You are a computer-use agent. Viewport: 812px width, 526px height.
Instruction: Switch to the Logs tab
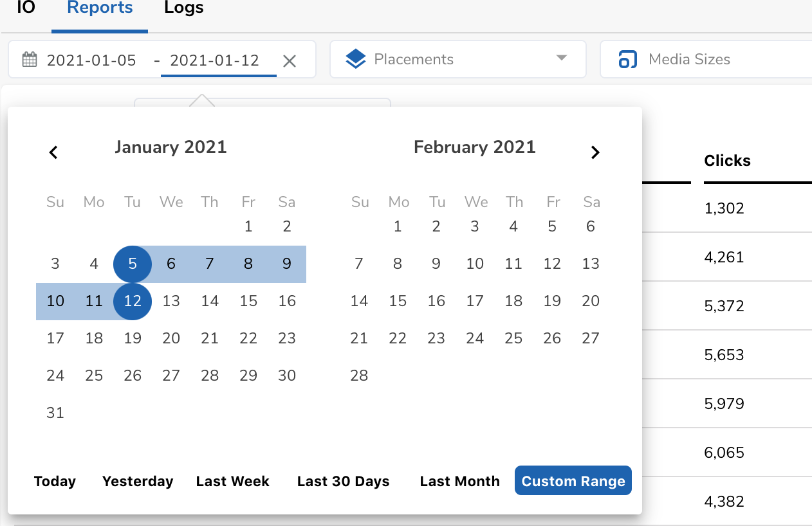(x=184, y=8)
